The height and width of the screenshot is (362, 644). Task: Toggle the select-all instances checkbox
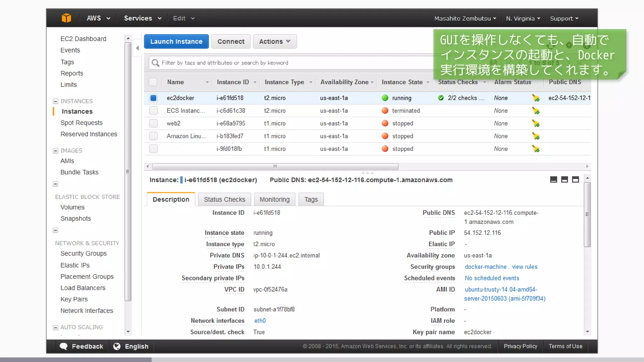tap(153, 82)
